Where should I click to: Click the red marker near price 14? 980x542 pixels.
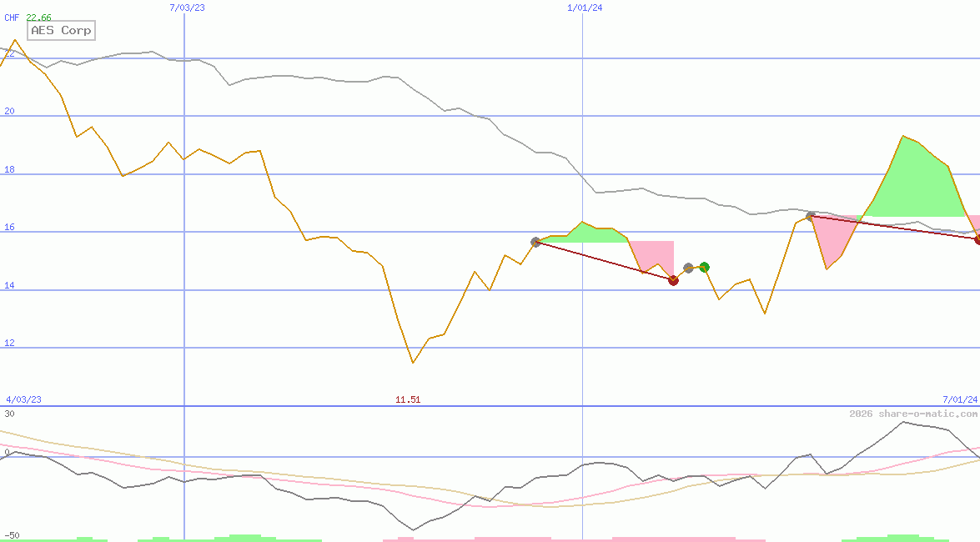[x=673, y=280]
